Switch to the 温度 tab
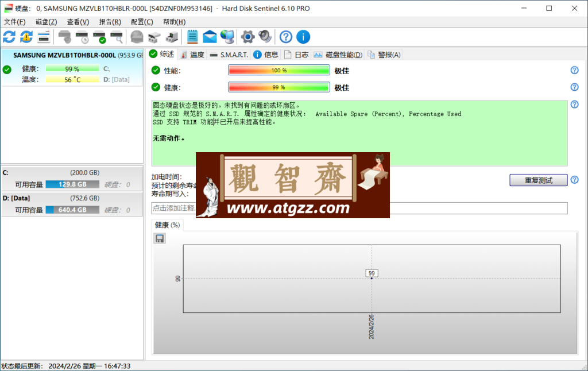588x371 pixels. click(192, 55)
